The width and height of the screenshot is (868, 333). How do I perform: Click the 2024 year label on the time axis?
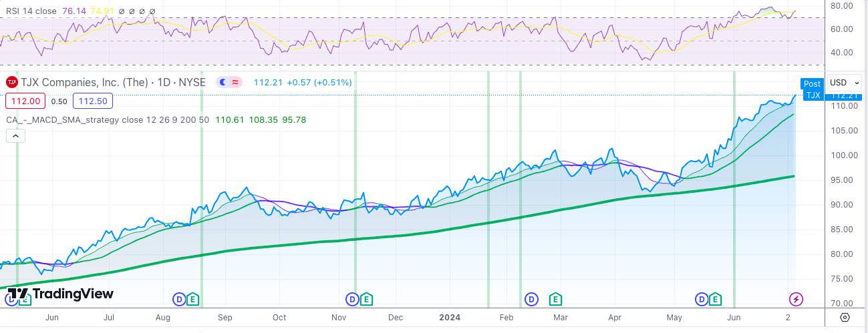click(450, 318)
